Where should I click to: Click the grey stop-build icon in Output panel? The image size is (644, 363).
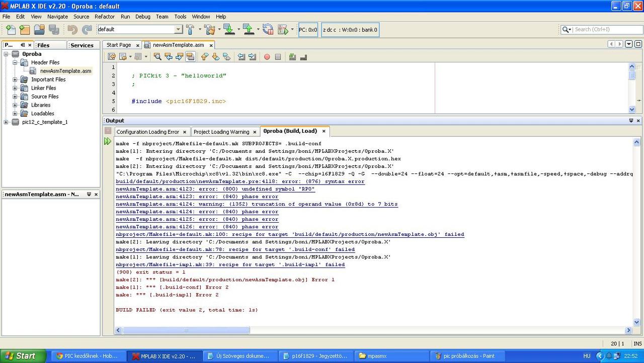(x=108, y=131)
